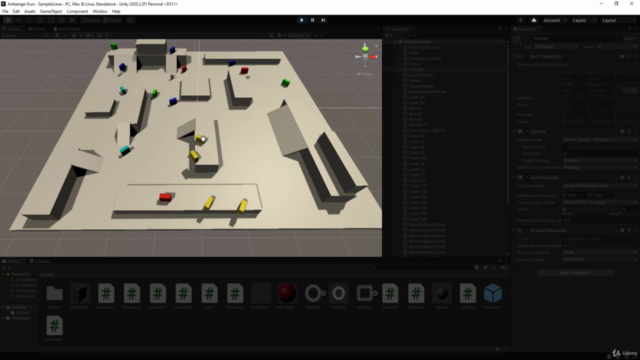Toggle Pixel Perfect checkbox
This screenshot has width=640, height=360.
coord(565,147)
